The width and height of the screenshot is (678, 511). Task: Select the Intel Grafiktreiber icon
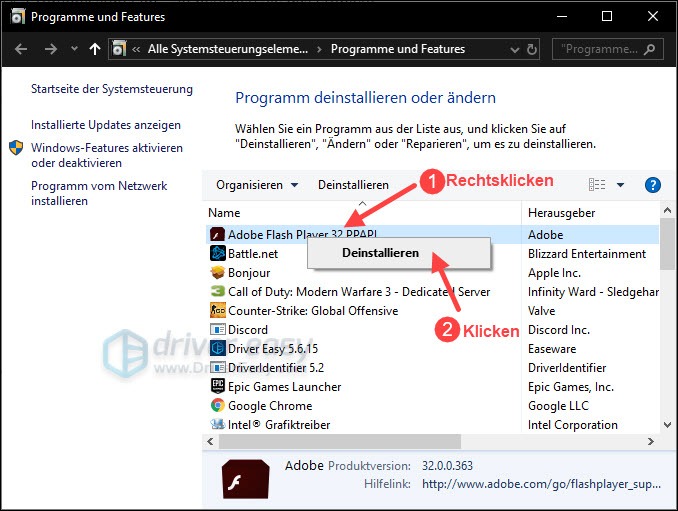(217, 424)
